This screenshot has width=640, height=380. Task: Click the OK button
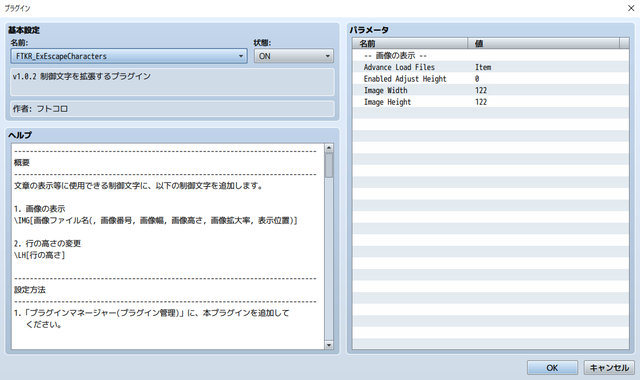[552, 368]
